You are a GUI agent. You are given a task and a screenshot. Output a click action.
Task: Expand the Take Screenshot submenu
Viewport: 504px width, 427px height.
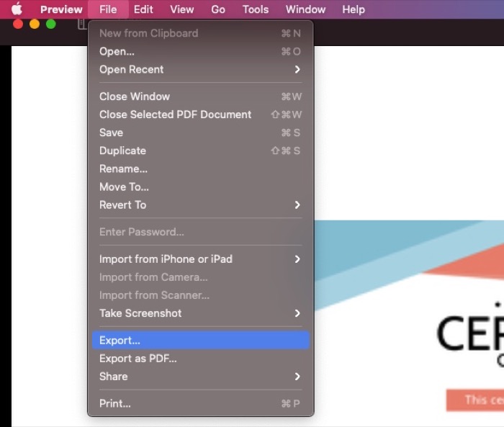[x=201, y=313]
